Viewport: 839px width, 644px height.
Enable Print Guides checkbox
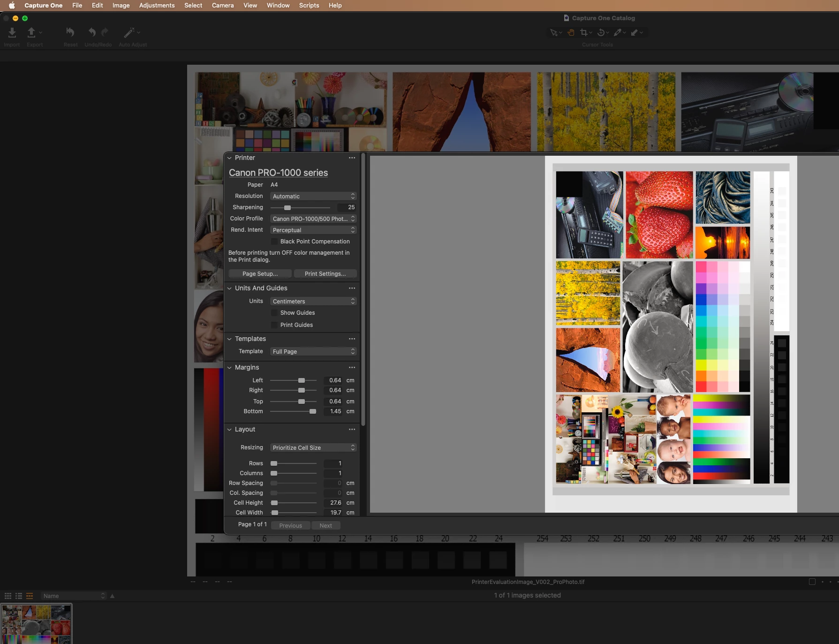(x=274, y=325)
